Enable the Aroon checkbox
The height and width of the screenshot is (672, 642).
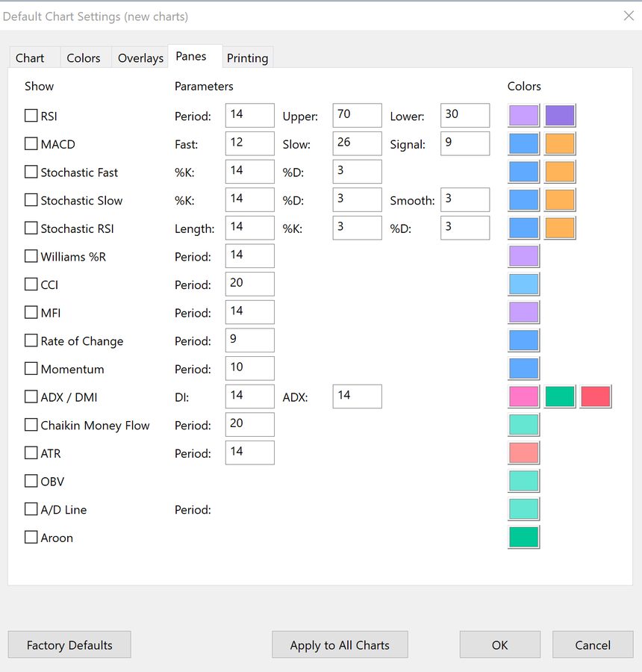tap(31, 537)
